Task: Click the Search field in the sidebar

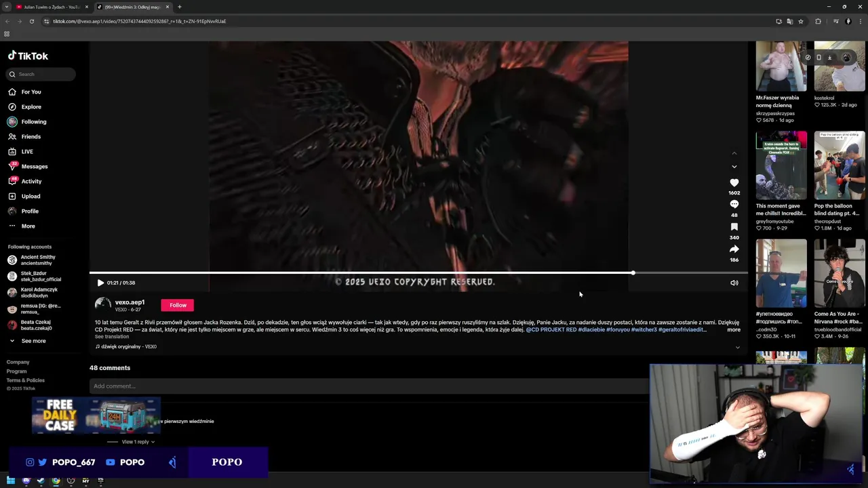Action: pos(41,74)
